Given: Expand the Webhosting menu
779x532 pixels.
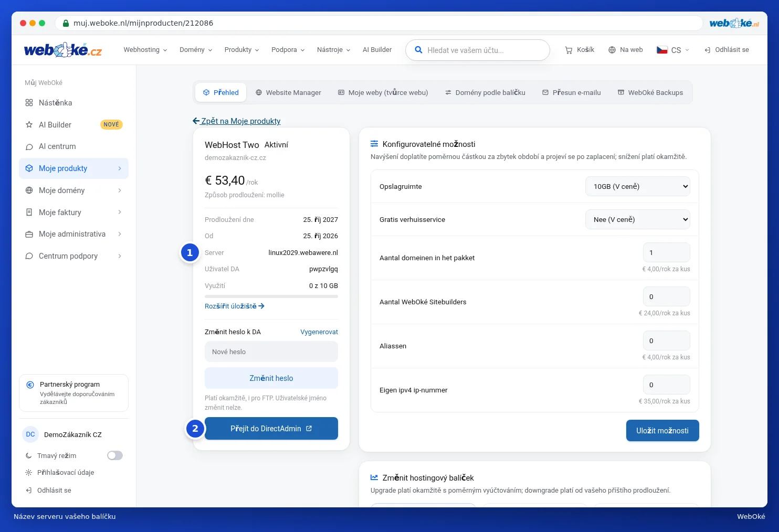Looking at the screenshot, I should point(145,50).
